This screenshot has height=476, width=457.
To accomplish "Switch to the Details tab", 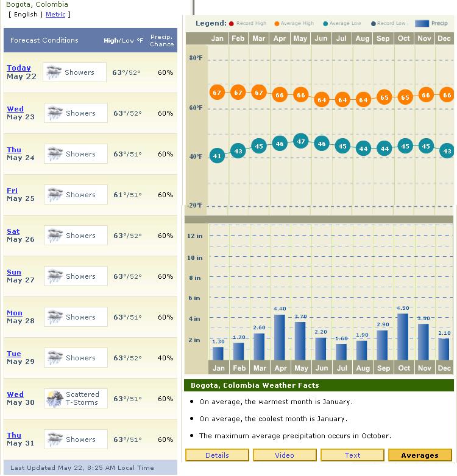I will pyautogui.click(x=217, y=455).
